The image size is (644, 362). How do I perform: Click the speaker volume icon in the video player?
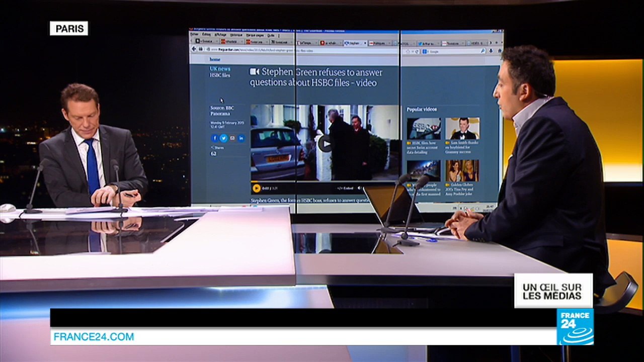(x=359, y=188)
